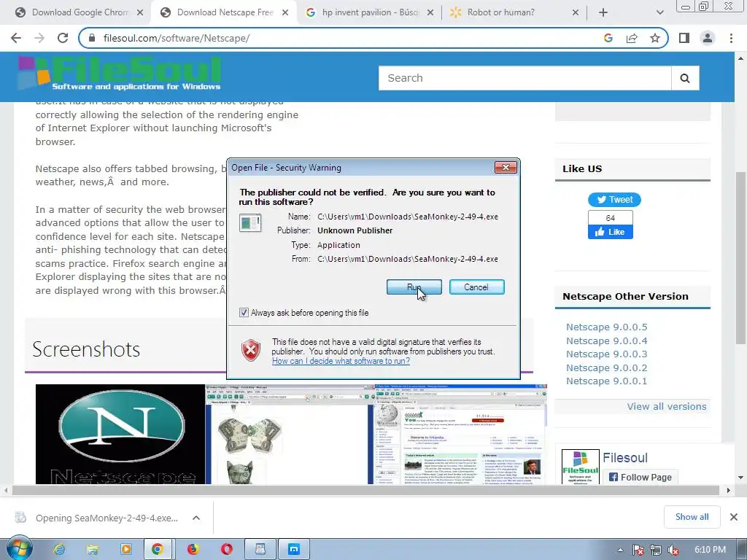Close the hp invent pavilion tab
This screenshot has width=747, height=560.
[x=430, y=12]
